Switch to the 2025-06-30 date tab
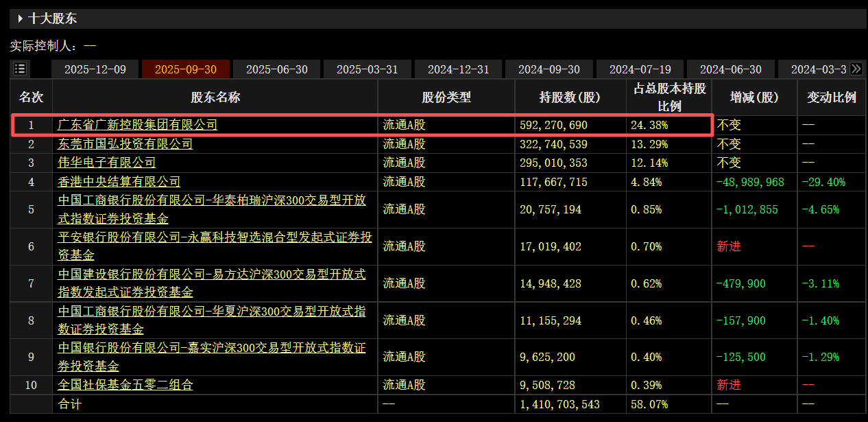 pos(276,69)
